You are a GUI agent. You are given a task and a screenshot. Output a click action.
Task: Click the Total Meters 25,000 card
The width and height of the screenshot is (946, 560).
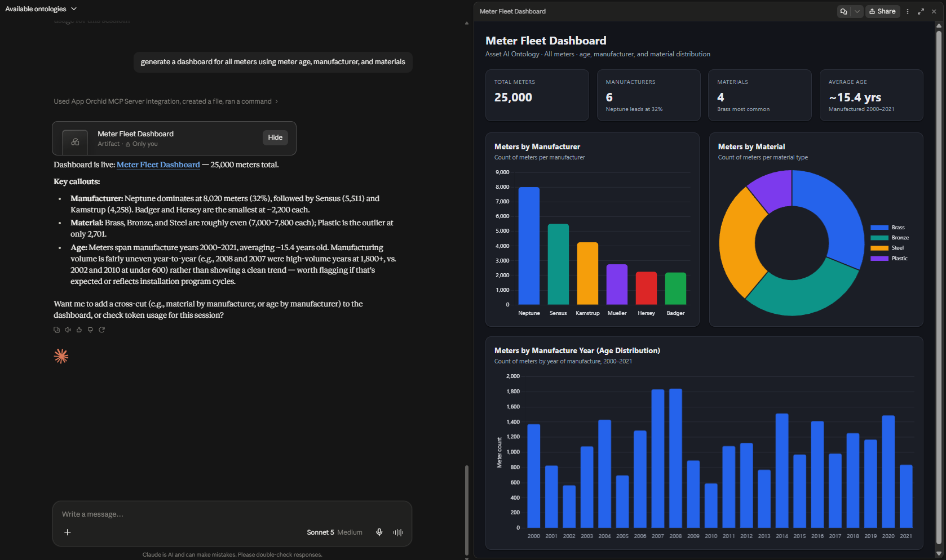[x=537, y=95]
